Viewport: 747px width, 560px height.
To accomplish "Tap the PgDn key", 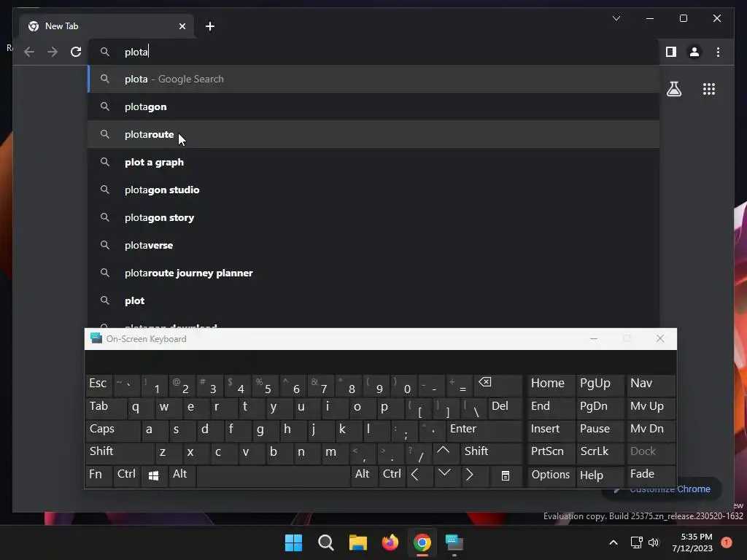I will [600, 408].
